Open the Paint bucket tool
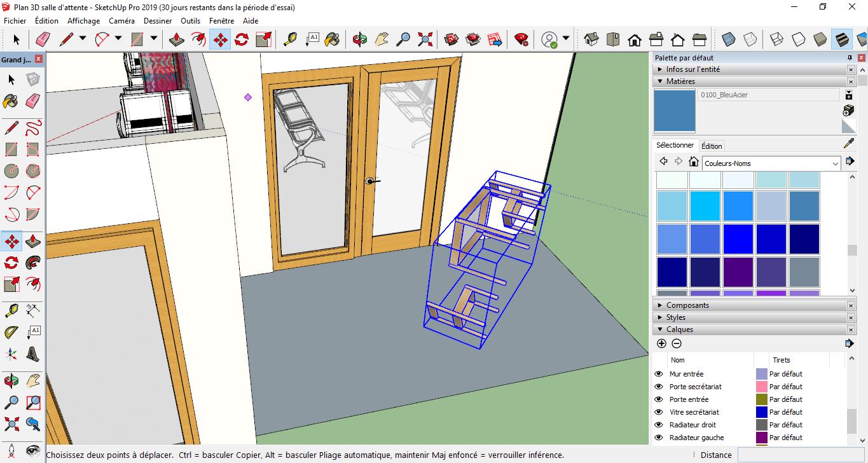 click(10, 100)
